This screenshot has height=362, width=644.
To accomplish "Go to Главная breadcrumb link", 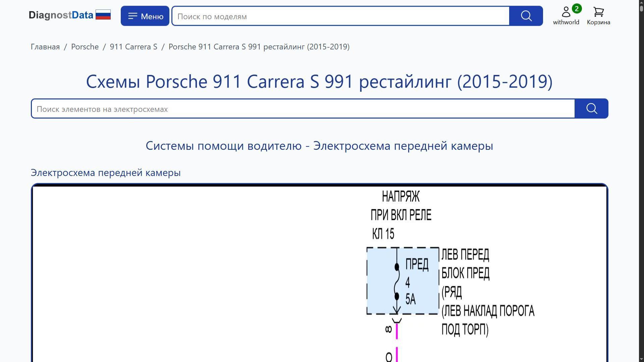I will [x=45, y=47].
